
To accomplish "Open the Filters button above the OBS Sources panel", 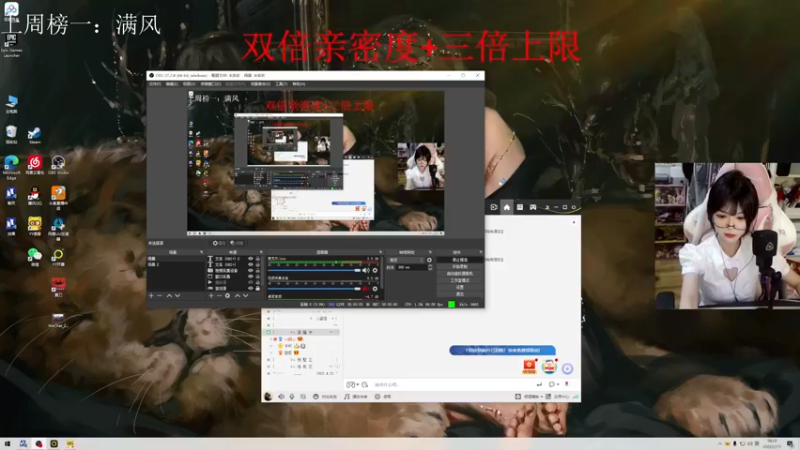I will 236,243.
